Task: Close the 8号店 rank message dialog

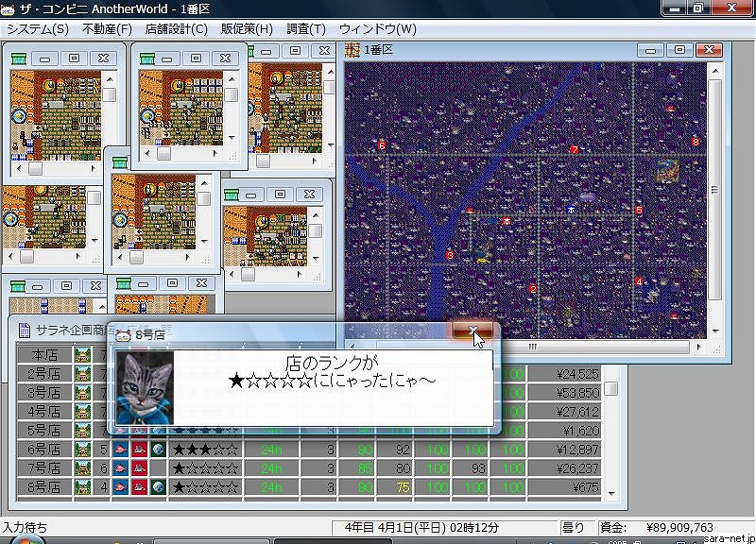Action: coord(472,331)
